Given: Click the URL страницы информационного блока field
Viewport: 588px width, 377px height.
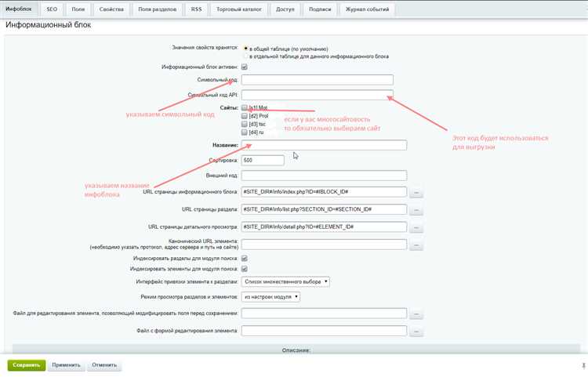Looking at the screenshot, I should pos(324,192).
